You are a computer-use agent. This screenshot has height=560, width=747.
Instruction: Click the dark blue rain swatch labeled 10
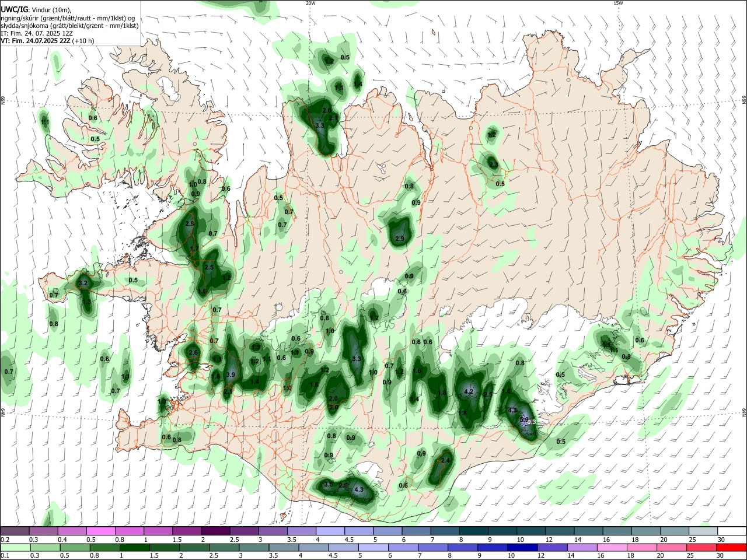[x=522, y=547]
